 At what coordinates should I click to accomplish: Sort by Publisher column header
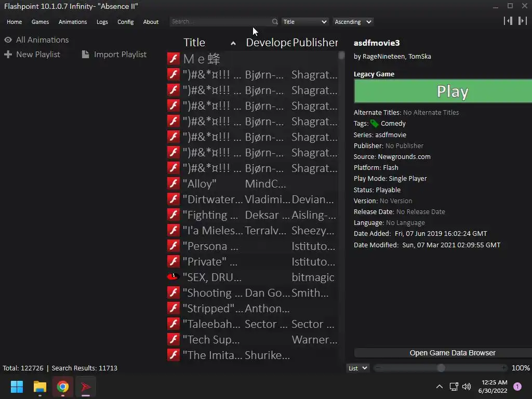[x=315, y=43]
